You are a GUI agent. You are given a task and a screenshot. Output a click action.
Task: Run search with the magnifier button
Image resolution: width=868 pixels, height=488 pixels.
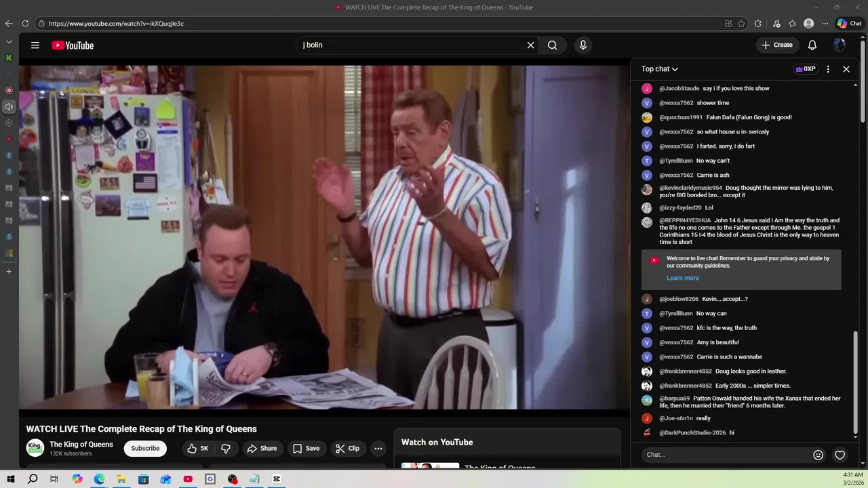553,45
